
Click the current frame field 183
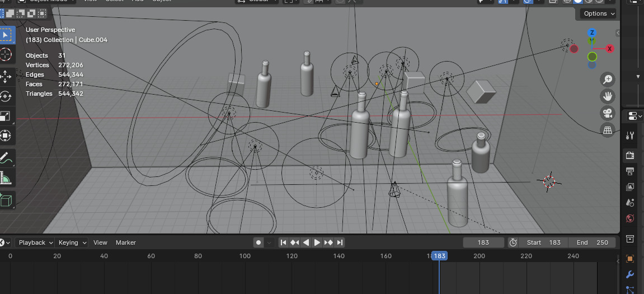483,242
